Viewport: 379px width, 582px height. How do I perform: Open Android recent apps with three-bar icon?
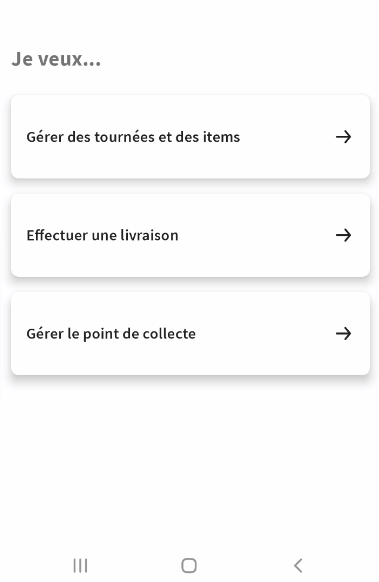coord(80,566)
